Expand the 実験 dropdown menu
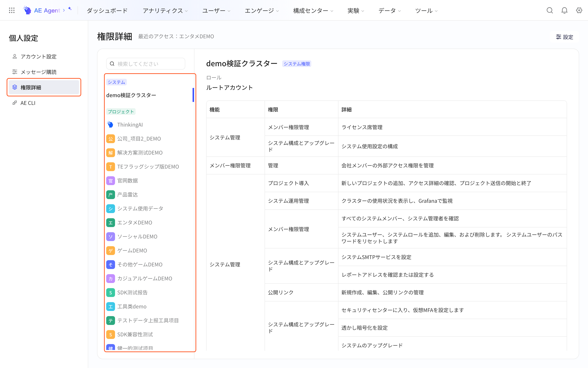Image resolution: width=588 pixels, height=368 pixels. point(356,10)
